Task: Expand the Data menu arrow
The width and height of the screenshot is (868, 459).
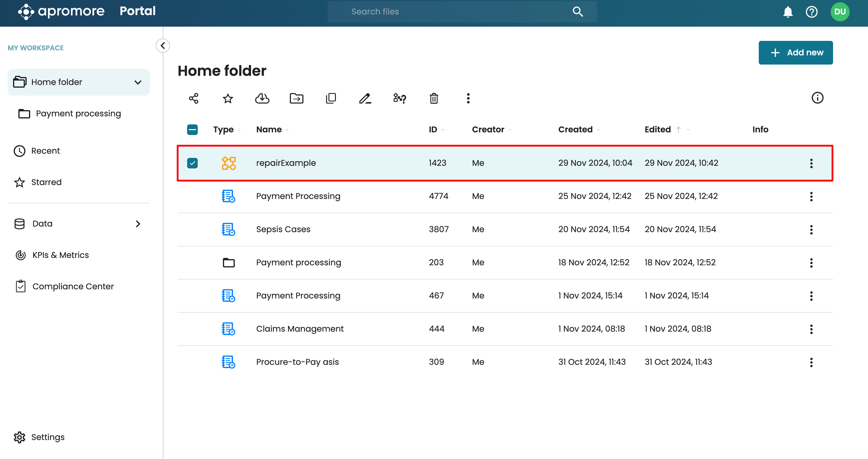Action: point(138,224)
